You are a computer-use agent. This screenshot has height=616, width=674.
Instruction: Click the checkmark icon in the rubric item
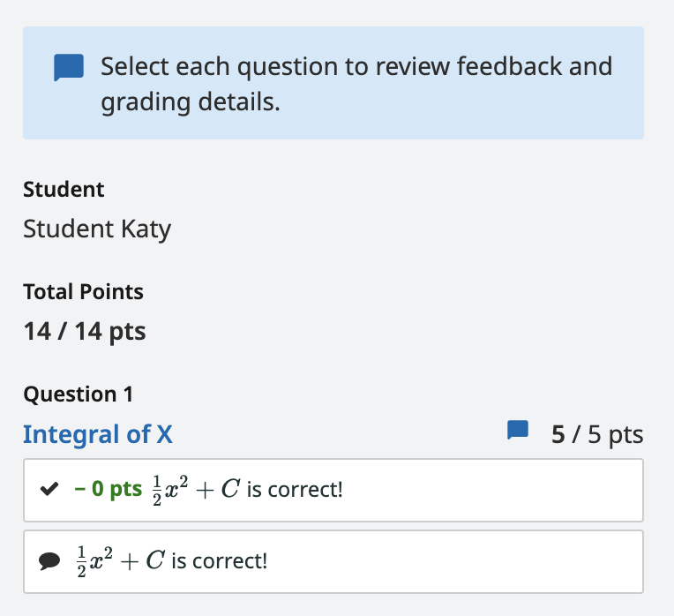tap(49, 489)
